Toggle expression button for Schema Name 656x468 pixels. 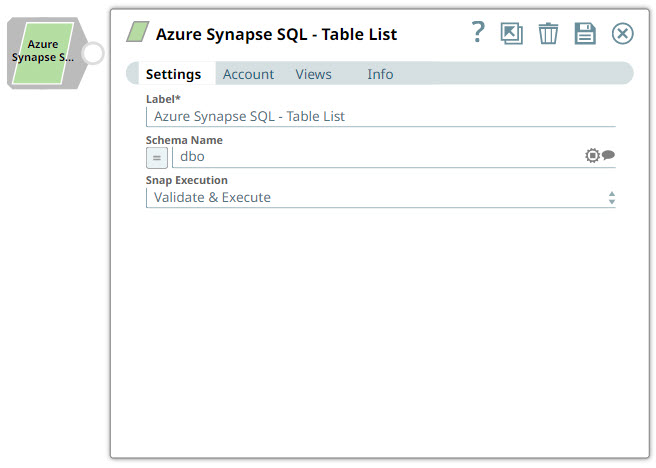click(157, 158)
